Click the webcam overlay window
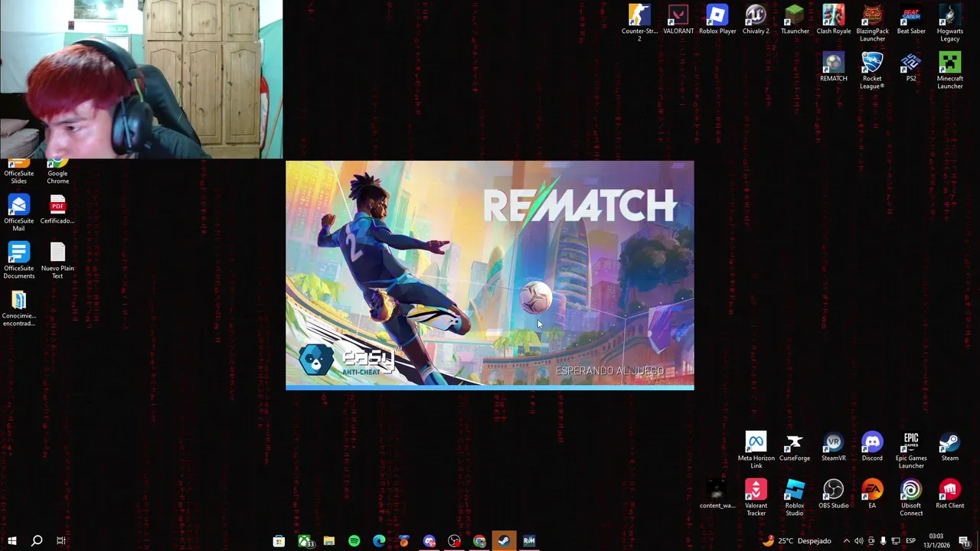 pos(141,79)
